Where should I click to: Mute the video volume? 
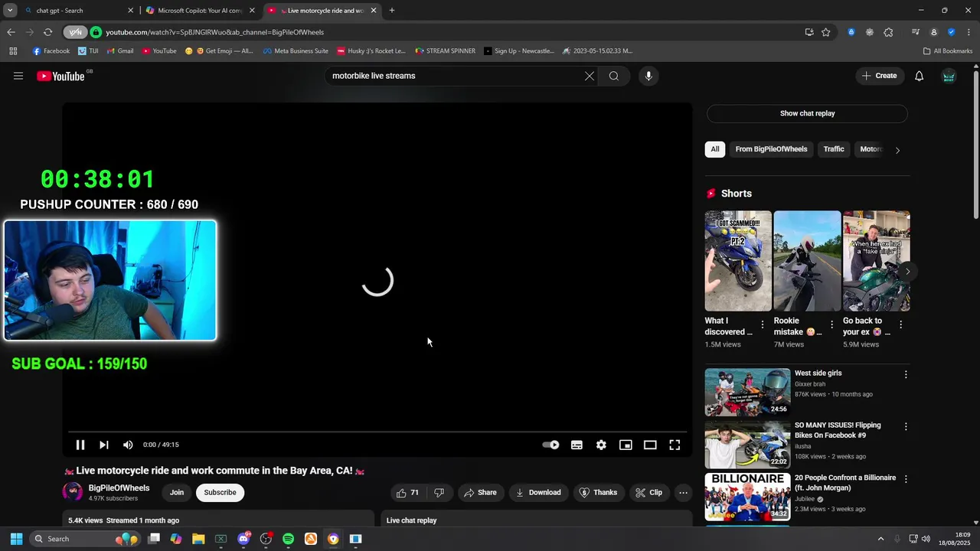[x=128, y=445]
